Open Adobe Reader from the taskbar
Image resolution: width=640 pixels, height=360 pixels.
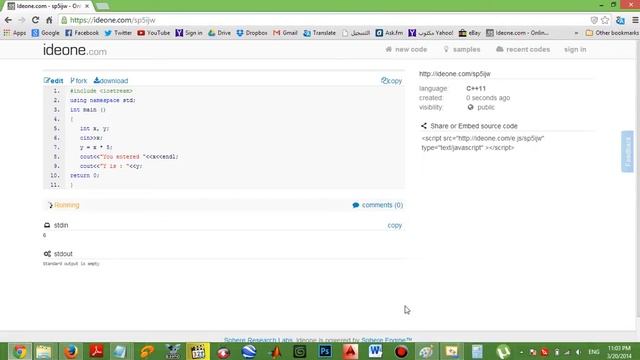click(x=96, y=351)
